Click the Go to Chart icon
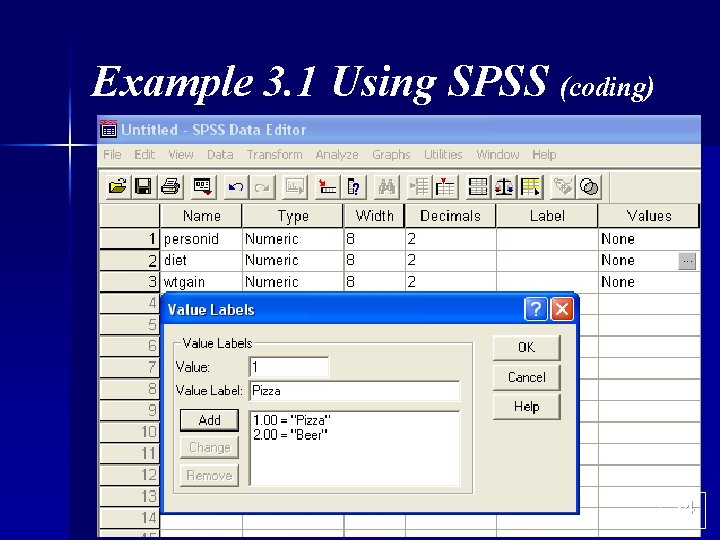Image resolution: width=720 pixels, height=540 pixels. pyautogui.click(x=294, y=187)
